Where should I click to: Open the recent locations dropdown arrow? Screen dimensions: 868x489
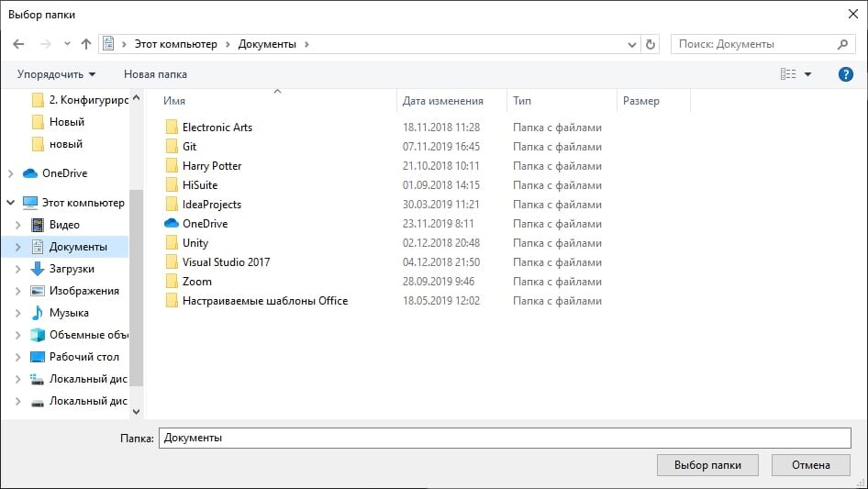pos(67,44)
